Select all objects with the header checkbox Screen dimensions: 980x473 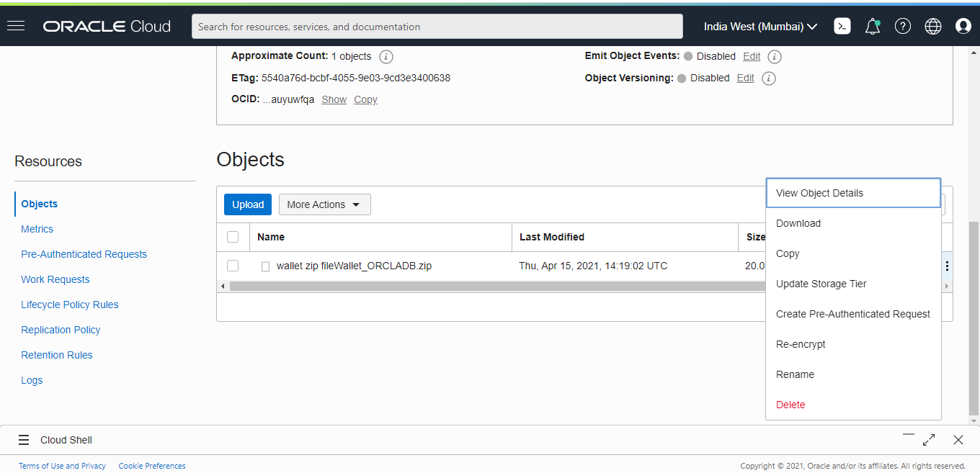point(233,237)
